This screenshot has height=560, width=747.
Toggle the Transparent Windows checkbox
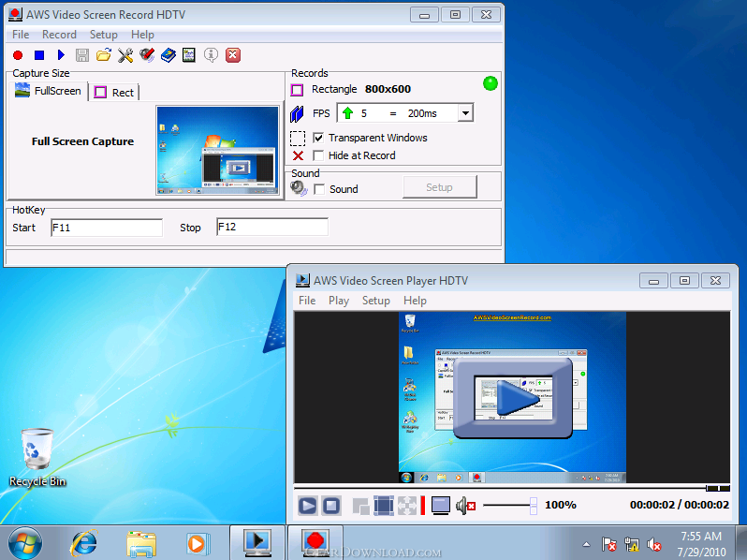[x=318, y=139]
